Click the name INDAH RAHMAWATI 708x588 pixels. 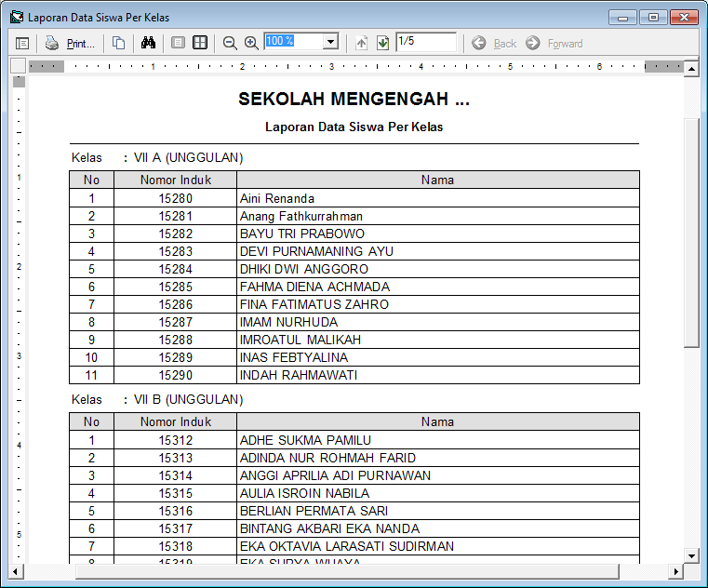click(299, 375)
